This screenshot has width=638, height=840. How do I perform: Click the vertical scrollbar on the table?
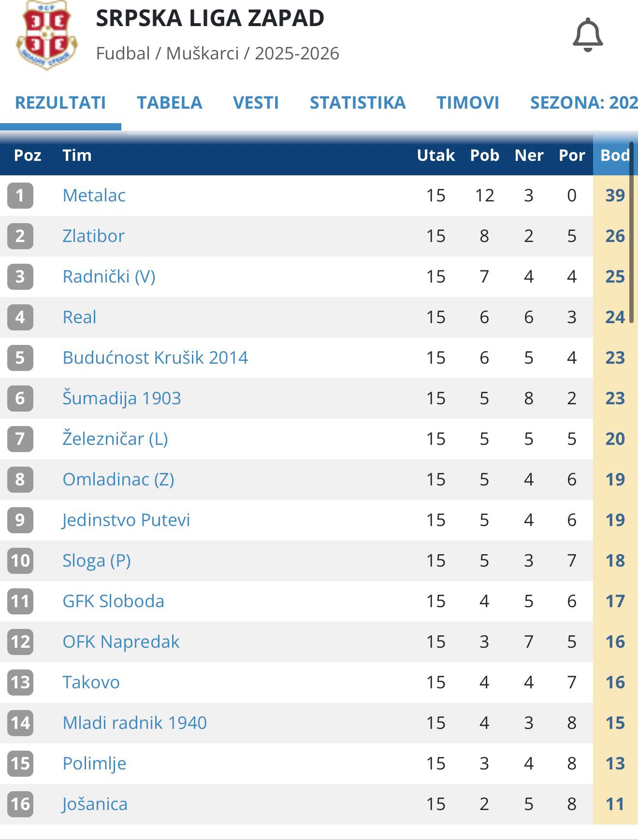631,232
